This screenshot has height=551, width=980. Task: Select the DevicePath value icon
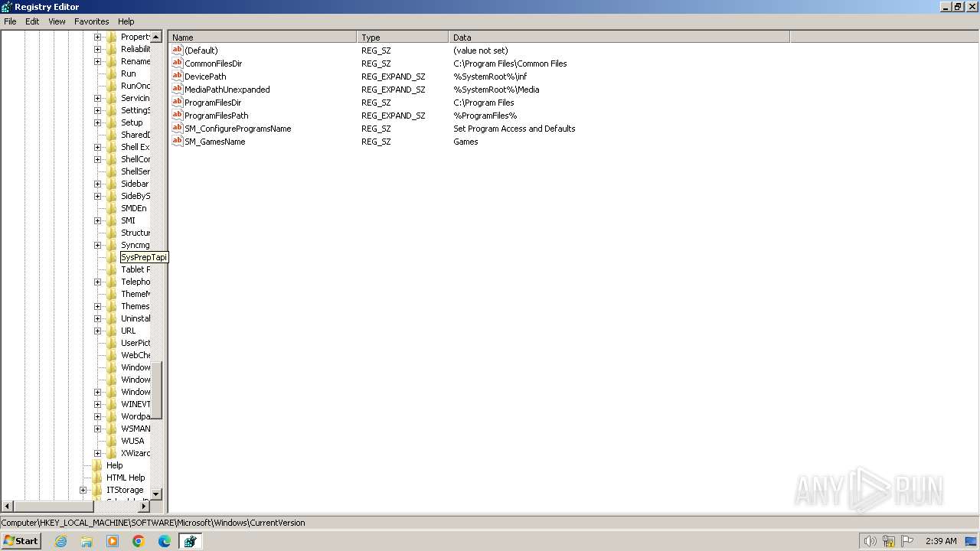[178, 77]
